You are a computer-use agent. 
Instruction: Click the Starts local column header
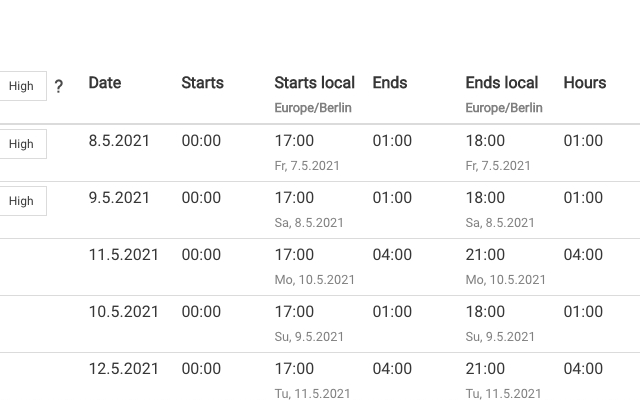(x=314, y=83)
